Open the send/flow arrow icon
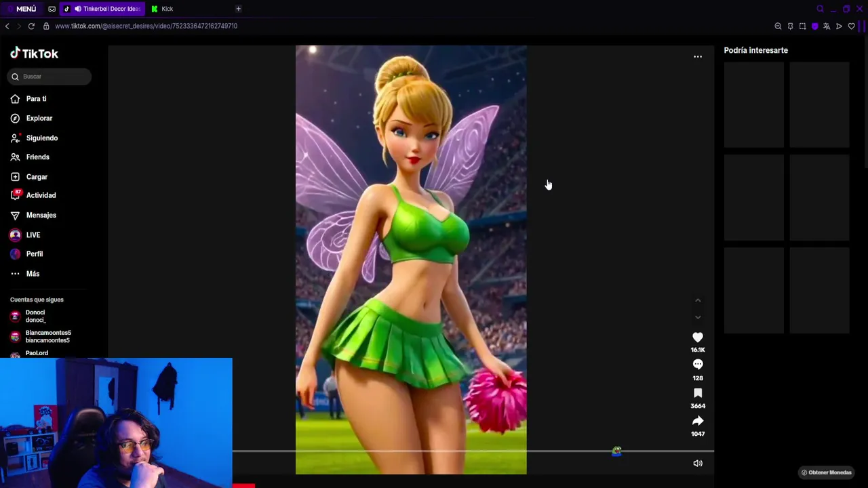This screenshot has width=868, height=488. [839, 26]
